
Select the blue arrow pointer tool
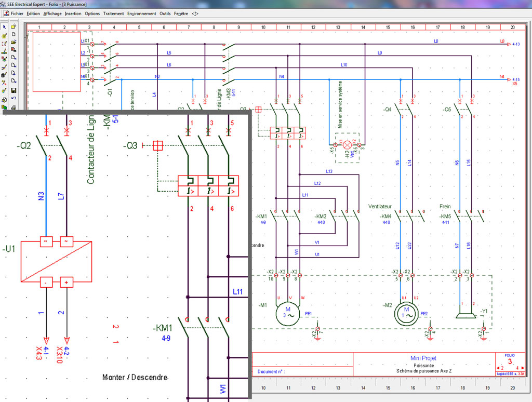tap(4, 26)
